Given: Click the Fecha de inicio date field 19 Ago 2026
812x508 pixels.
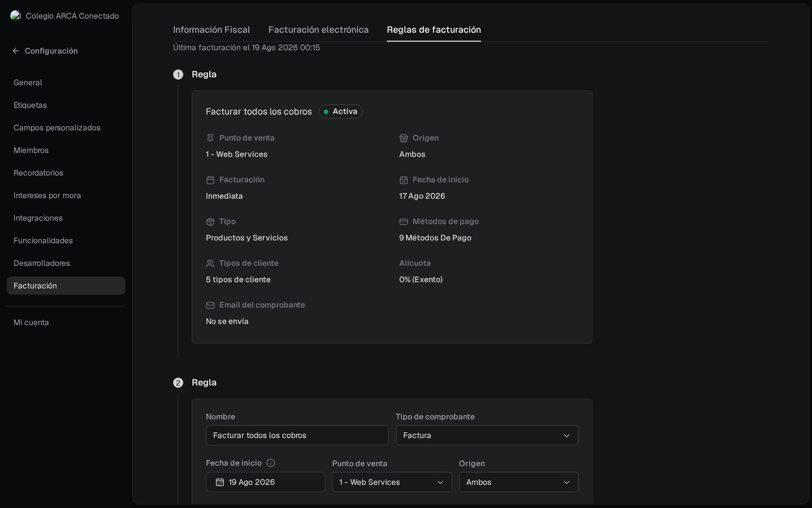Looking at the screenshot, I should pyautogui.click(x=266, y=482).
